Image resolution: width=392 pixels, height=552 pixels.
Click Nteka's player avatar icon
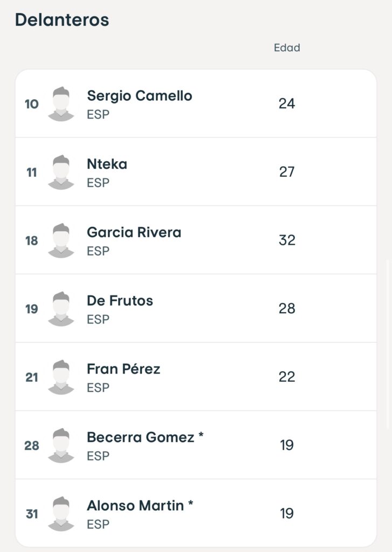pos(61,172)
